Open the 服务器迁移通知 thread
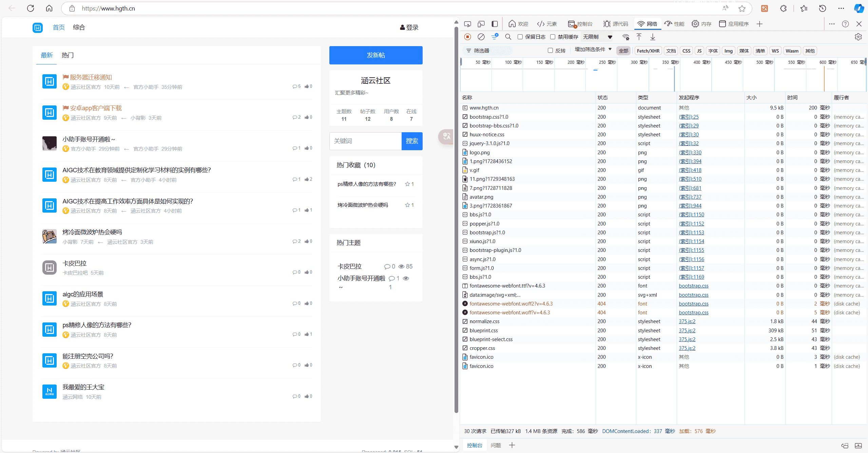 pyautogui.click(x=91, y=77)
